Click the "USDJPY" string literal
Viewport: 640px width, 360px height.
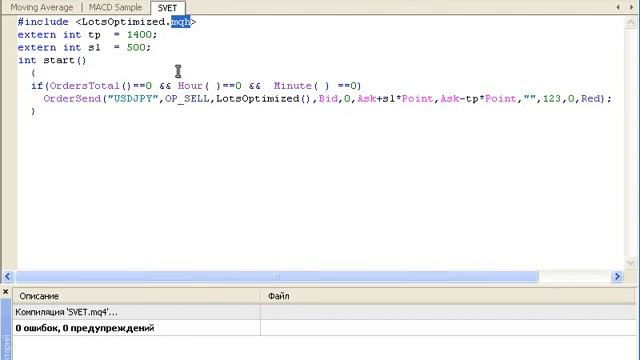coord(133,98)
